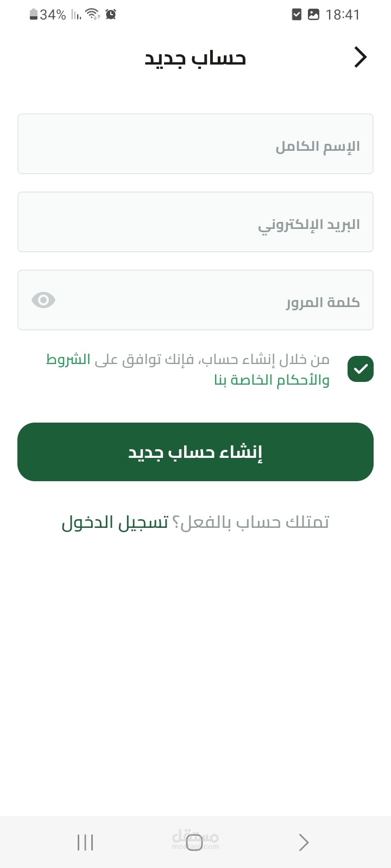Tap the back chevron in the header
The image size is (391, 868).
point(361,57)
